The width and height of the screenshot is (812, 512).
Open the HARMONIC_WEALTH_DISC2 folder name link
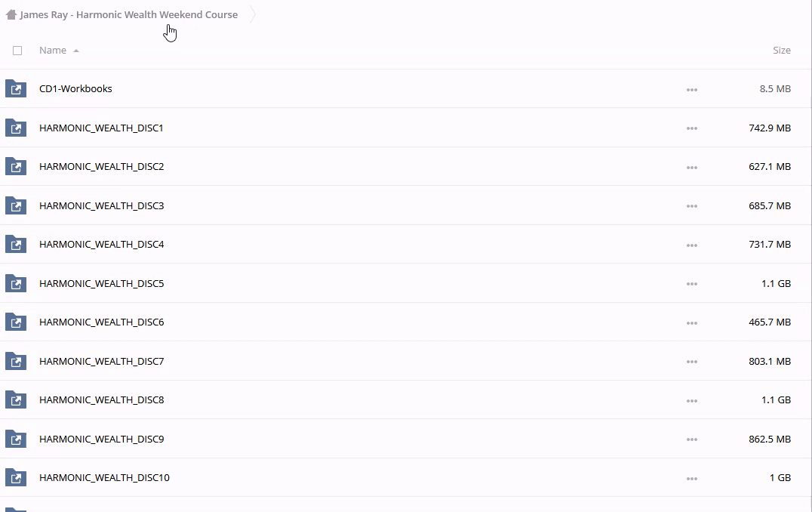101,167
